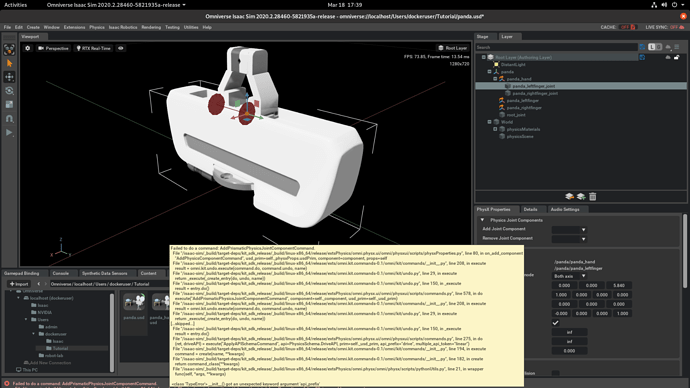The width and height of the screenshot is (690, 388).
Task: Select DistantLight in layer tree
Action: (x=513, y=64)
